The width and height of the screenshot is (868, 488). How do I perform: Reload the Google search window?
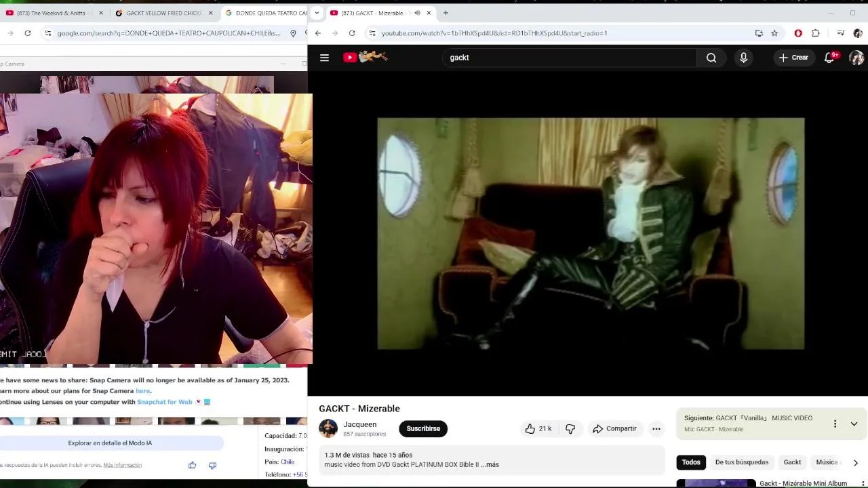(27, 33)
